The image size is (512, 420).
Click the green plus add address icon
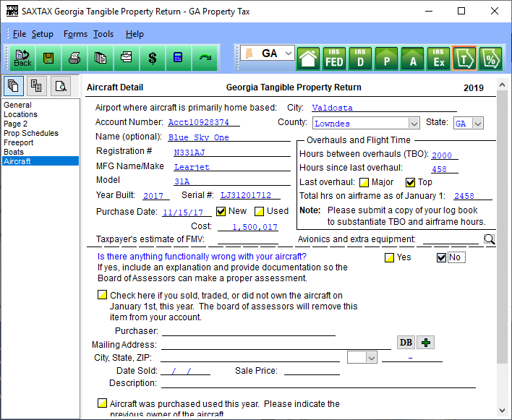[x=426, y=343]
